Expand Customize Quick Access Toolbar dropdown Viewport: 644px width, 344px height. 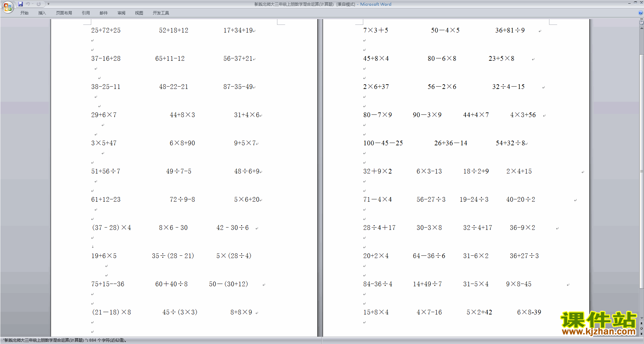pyautogui.click(x=48, y=4)
